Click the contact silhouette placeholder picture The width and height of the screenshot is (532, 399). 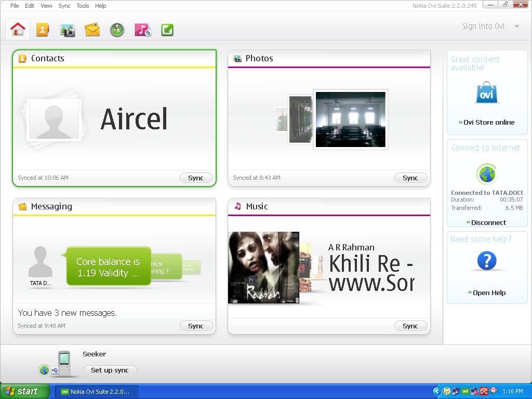(x=54, y=119)
